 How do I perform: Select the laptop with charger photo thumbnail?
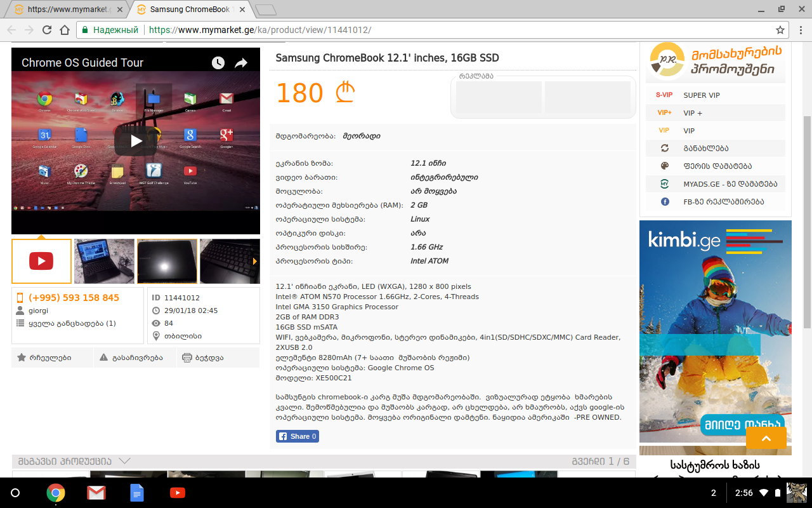tap(104, 261)
